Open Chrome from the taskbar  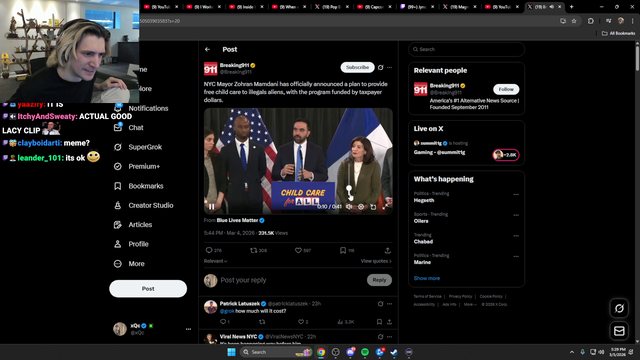[321, 352]
